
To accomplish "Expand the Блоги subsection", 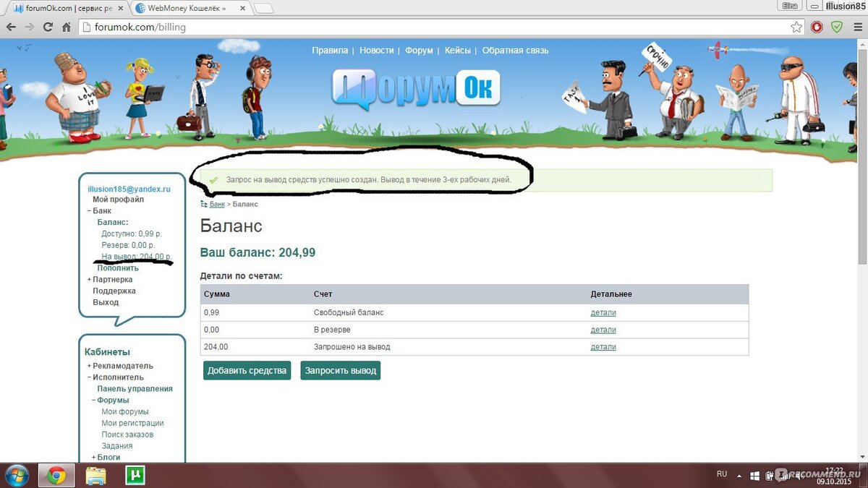I will (x=94, y=458).
